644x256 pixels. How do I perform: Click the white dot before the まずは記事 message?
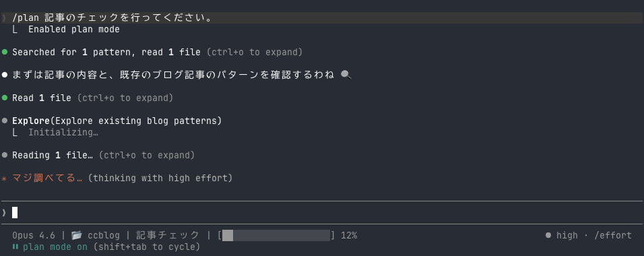coord(5,75)
